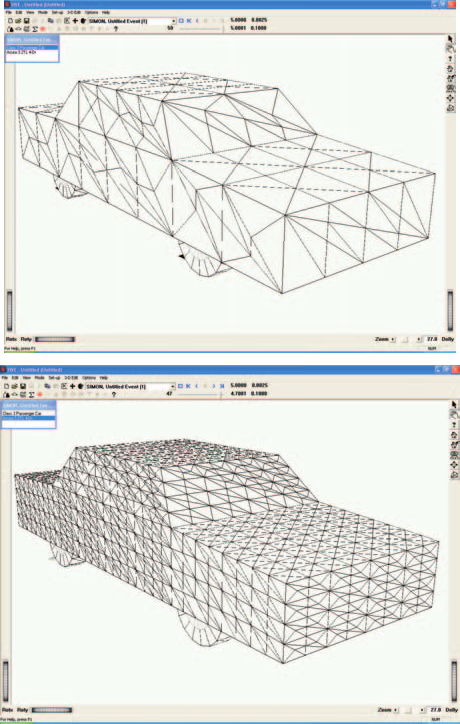Open Options menu in lower window
460x724 pixels.
[89, 378]
